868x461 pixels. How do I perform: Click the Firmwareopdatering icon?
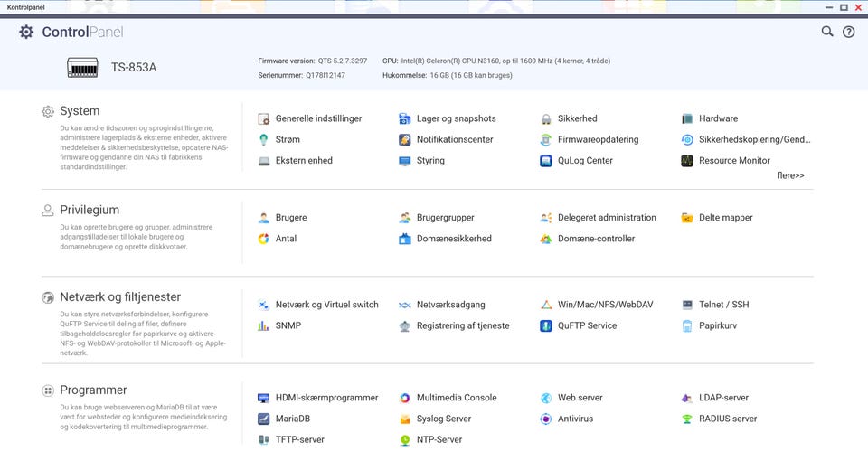(546, 140)
